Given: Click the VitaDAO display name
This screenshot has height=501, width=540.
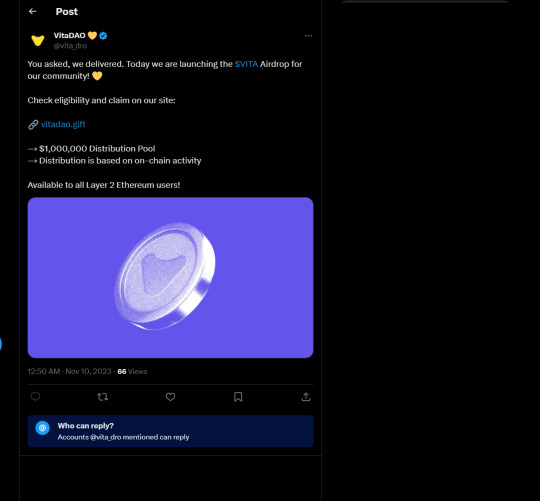Looking at the screenshot, I should click(x=70, y=35).
